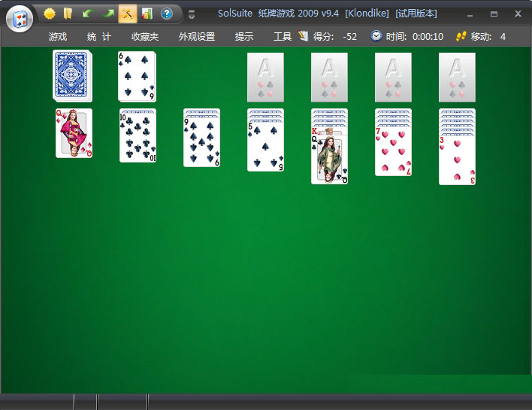The height and width of the screenshot is (410, 532).
Task: Click the green redo arrow icon
Action: [108, 14]
